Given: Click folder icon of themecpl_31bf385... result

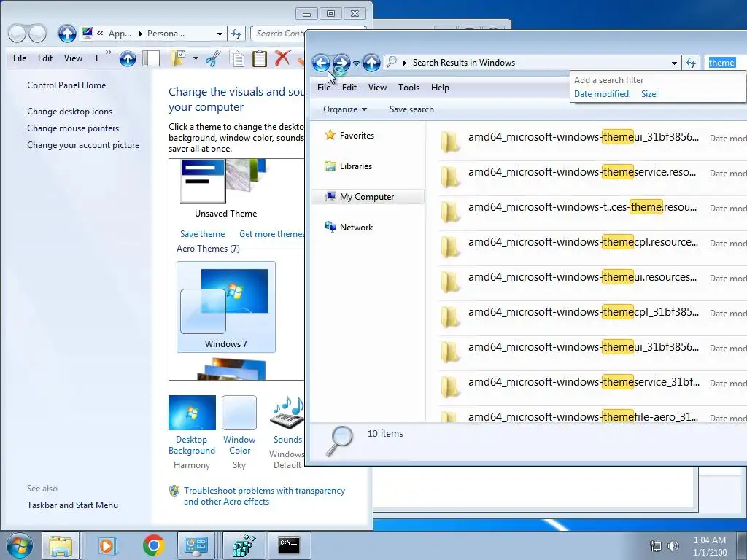Looking at the screenshot, I should point(449,316).
